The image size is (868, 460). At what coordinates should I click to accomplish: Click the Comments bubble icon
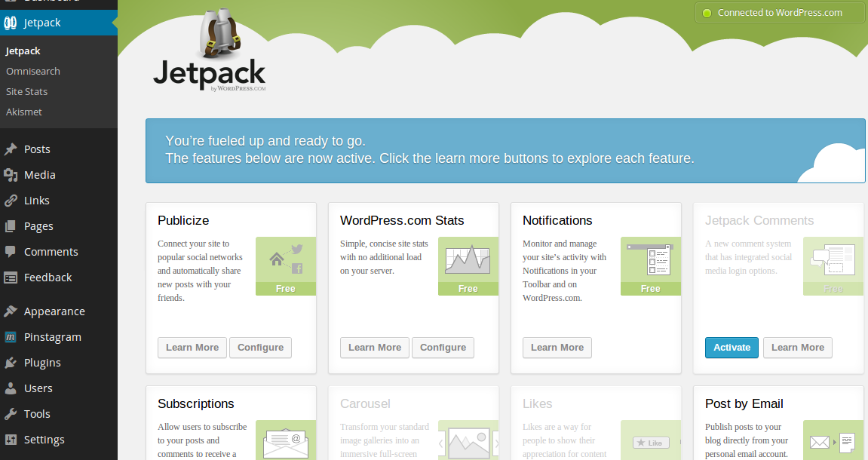[x=11, y=251]
